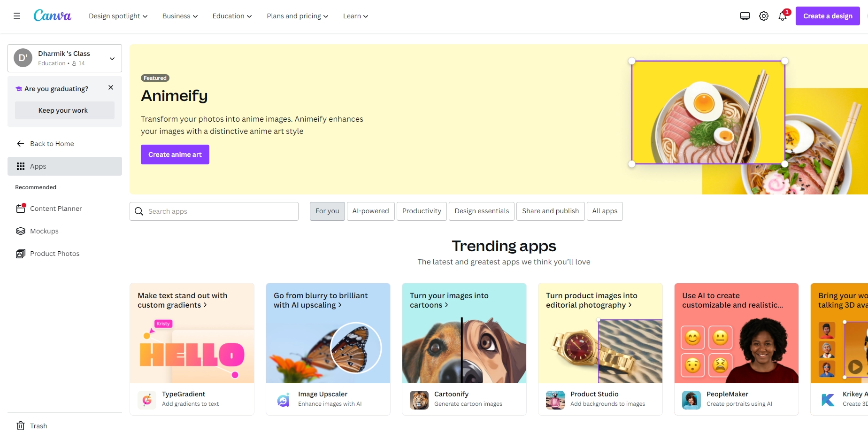The width and height of the screenshot is (868, 441).
Task: Open the Cartoonify app card
Action: [x=464, y=349]
